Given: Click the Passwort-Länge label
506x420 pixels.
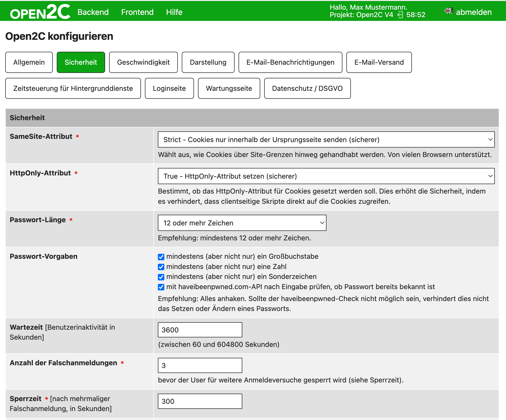Looking at the screenshot, I should (x=38, y=220).
